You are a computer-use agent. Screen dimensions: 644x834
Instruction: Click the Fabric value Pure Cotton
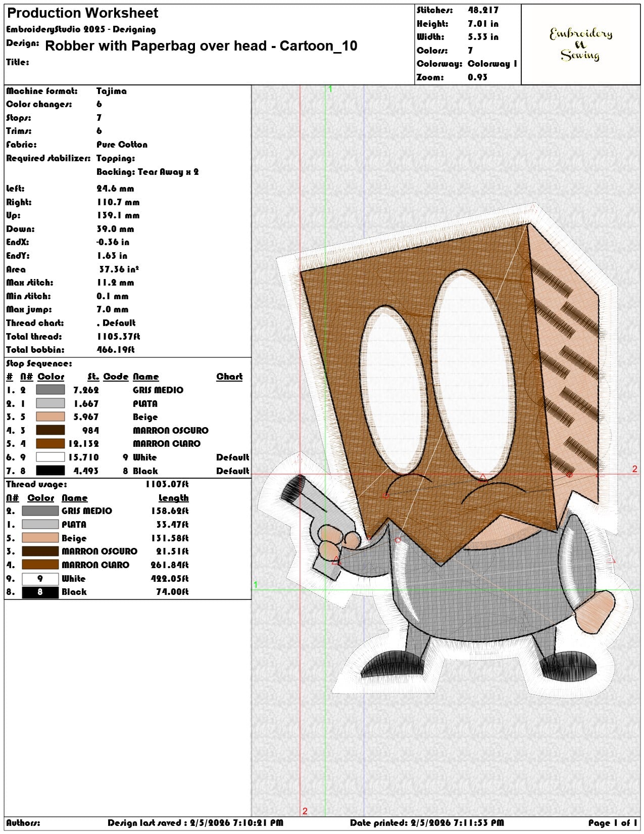click(x=122, y=145)
